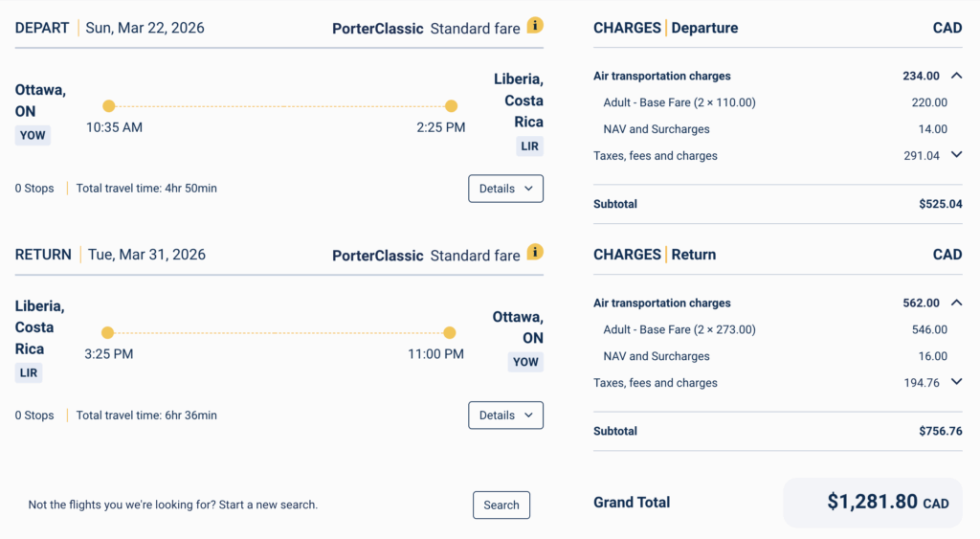Screen dimensions: 980x539
Task: Expand departure Taxes, fees and charges
Action: pyautogui.click(x=956, y=155)
